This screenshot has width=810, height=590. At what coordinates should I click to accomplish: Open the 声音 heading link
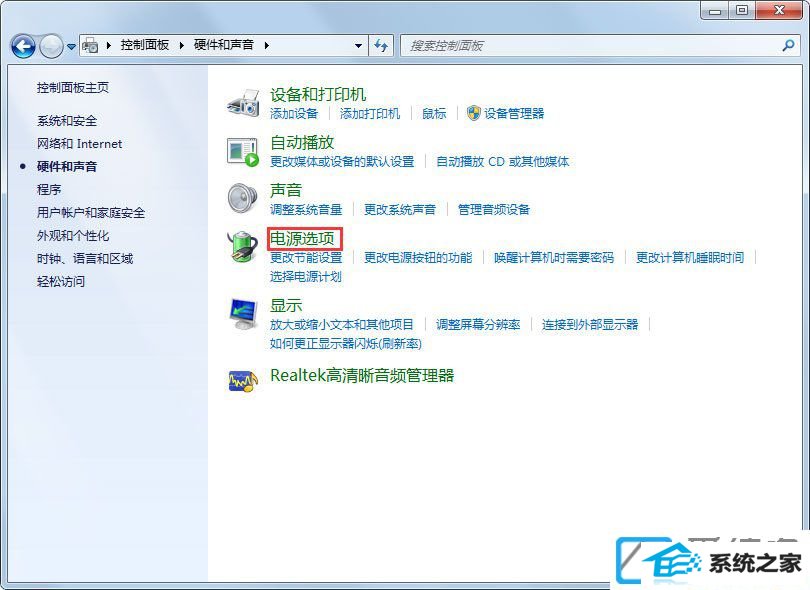(x=286, y=190)
